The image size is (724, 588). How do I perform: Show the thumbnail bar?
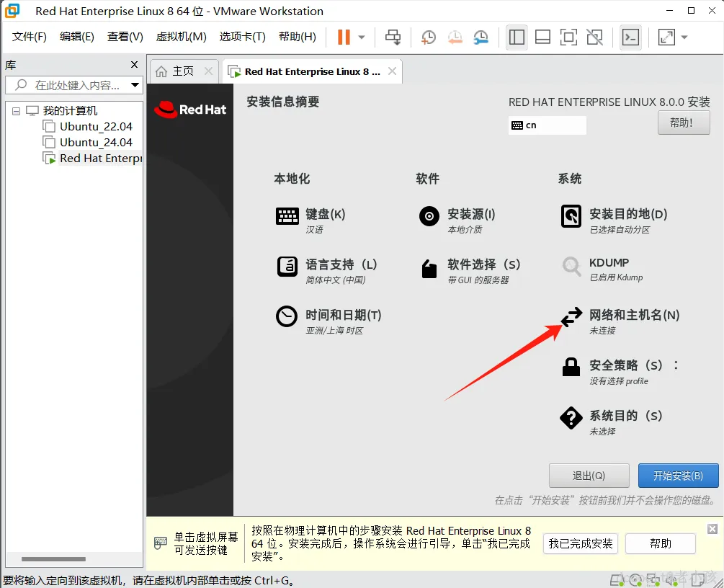[542, 36]
